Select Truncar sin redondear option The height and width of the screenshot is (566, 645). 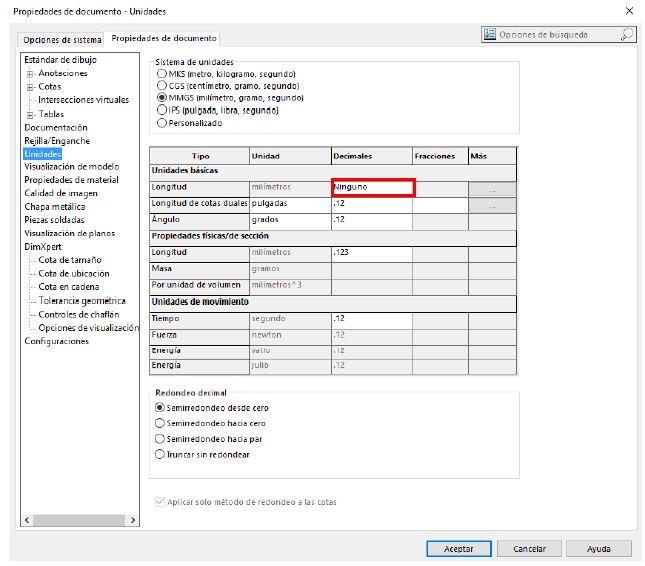pos(160,454)
